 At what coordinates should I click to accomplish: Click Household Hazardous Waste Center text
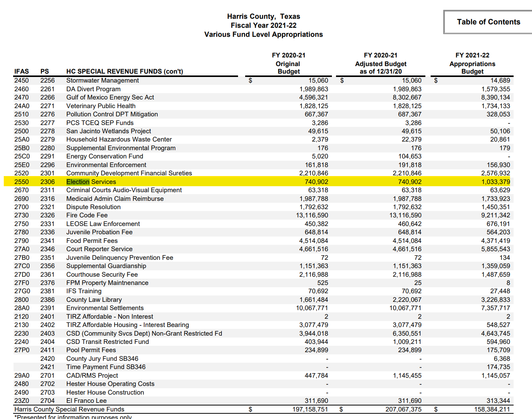(x=119, y=139)
